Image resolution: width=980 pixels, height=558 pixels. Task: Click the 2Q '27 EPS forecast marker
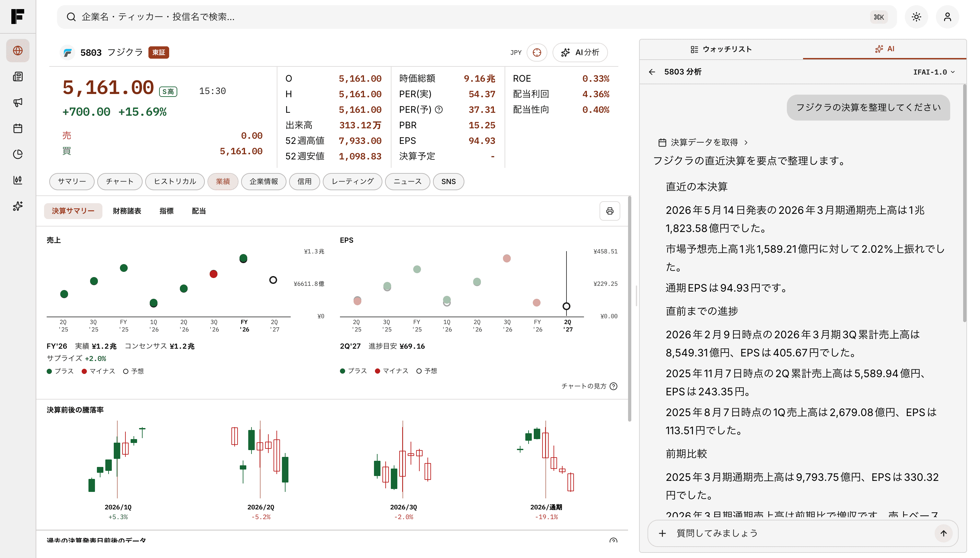pos(566,306)
